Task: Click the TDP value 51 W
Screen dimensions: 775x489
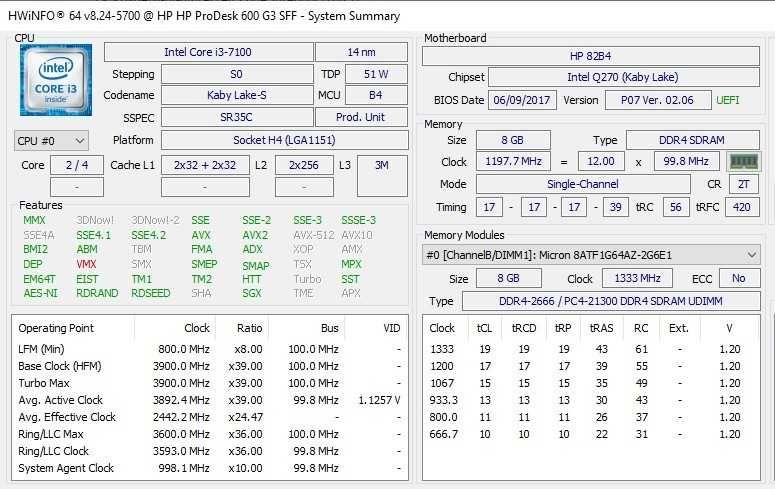Action: [376, 74]
